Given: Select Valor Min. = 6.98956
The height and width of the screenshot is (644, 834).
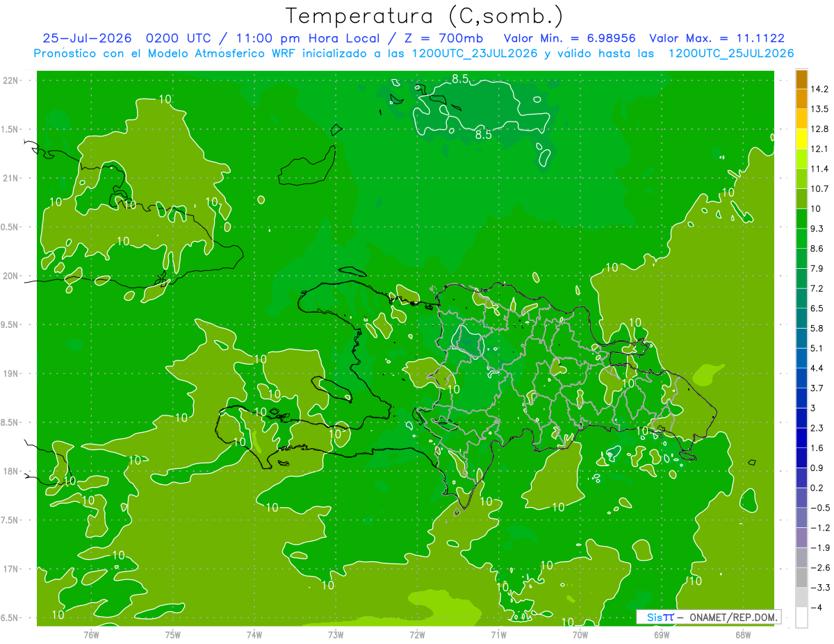Looking at the screenshot, I should 569,38.
